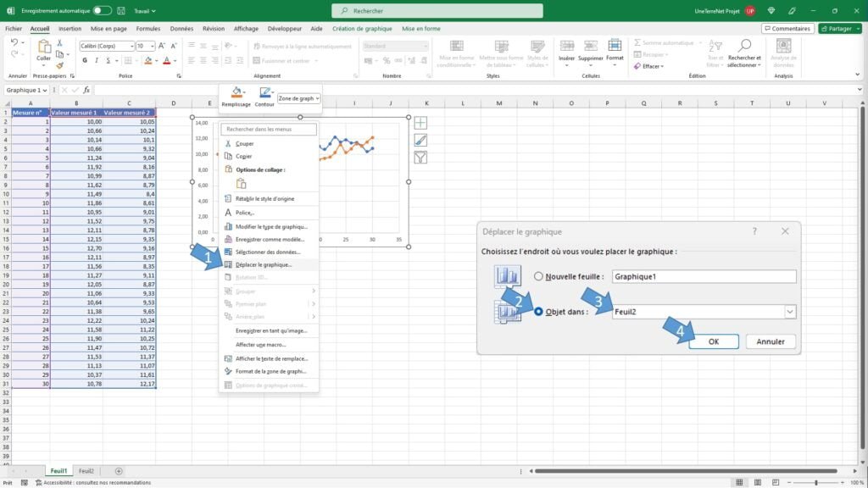Select the Objet dans radio button
The image size is (868, 488).
(539, 312)
